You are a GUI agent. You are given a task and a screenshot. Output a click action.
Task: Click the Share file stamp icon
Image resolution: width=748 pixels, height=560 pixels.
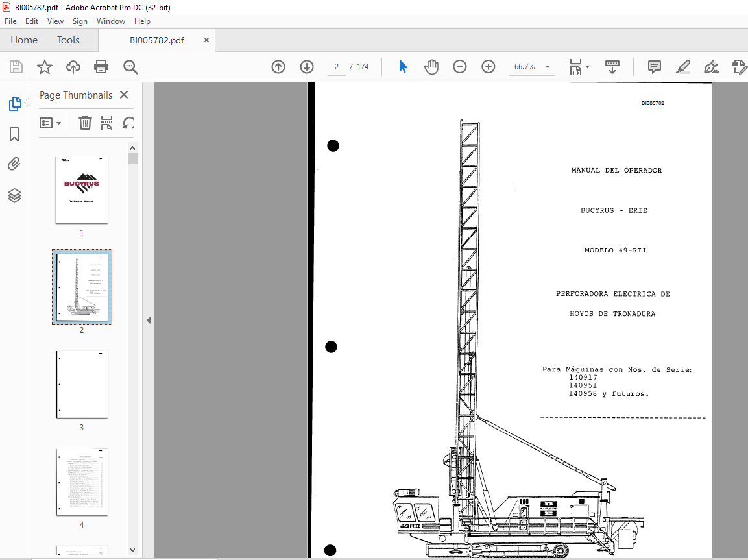pos(740,67)
